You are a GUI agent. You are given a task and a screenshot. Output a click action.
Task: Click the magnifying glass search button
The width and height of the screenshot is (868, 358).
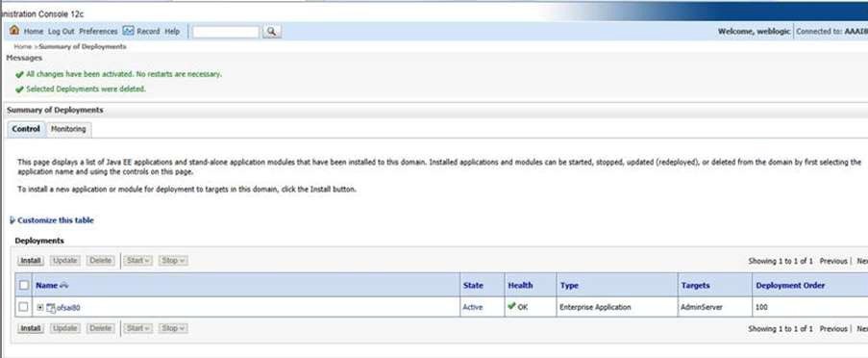point(271,32)
